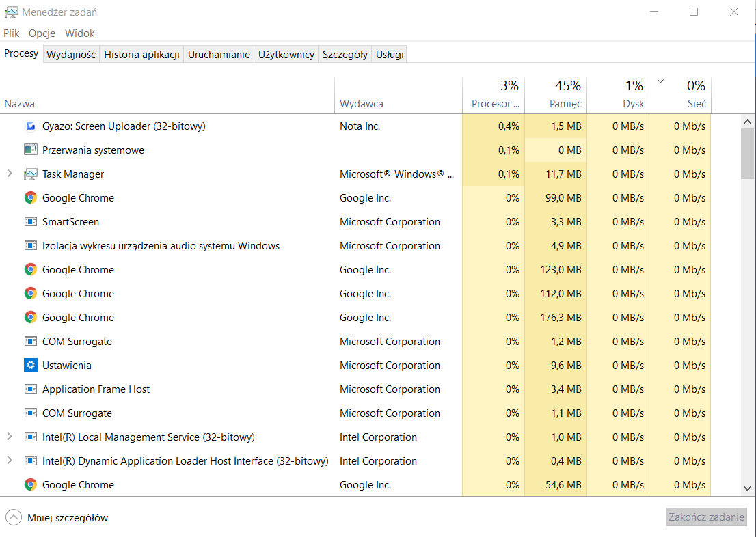The image size is (756, 537).
Task: Go to the Uruchamianie tab
Action: click(x=219, y=55)
